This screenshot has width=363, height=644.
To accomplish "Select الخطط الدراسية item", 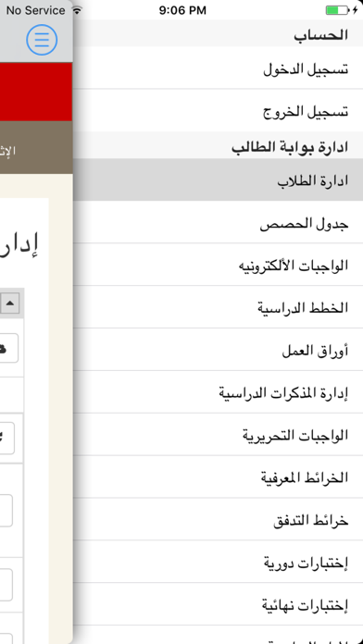I will point(218,307).
